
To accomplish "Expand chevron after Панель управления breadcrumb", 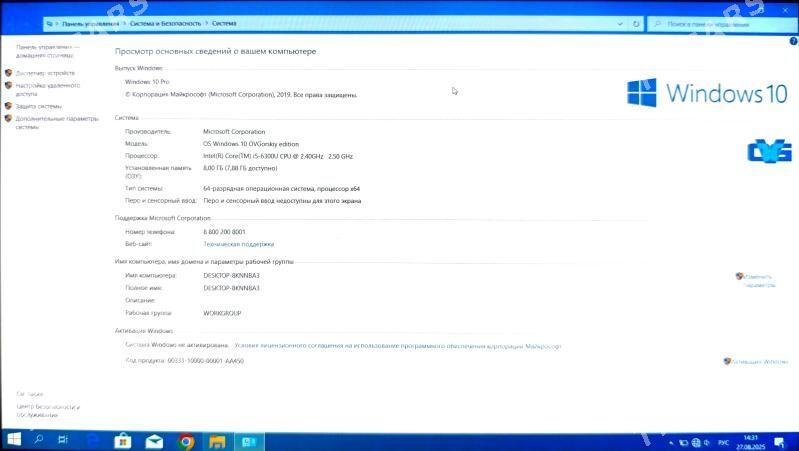I will coord(124,23).
